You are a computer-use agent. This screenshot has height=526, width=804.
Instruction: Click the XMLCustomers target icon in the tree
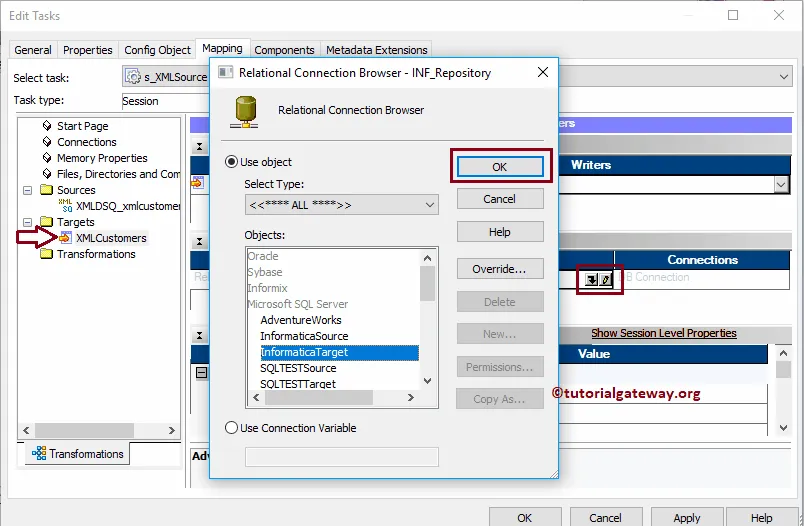click(65, 238)
